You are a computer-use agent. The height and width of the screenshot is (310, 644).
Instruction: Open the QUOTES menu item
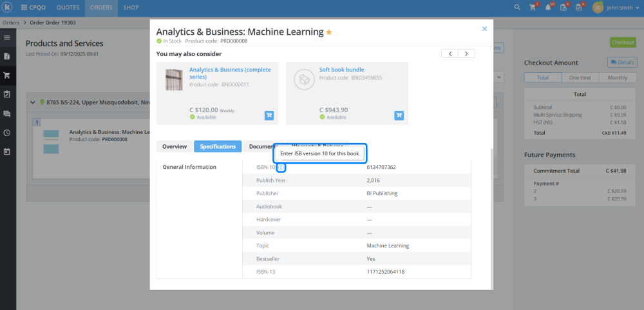(x=68, y=8)
